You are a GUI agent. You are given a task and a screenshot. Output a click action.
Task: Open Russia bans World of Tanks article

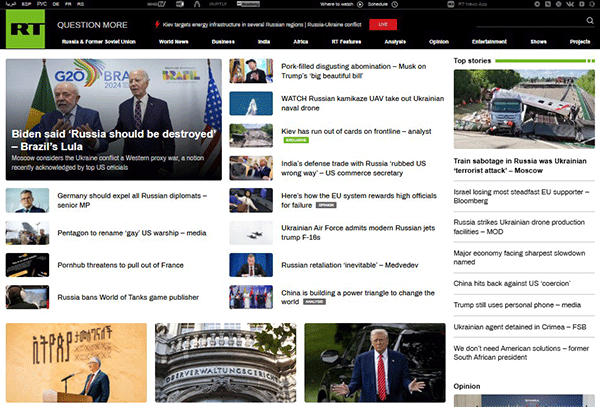click(x=128, y=297)
